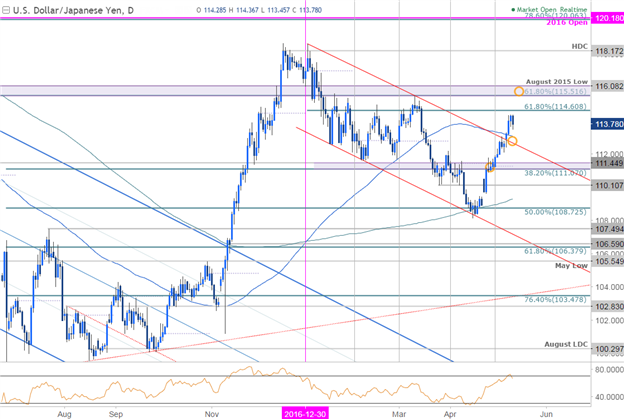This screenshot has height=419, width=624.
Task: Select the 110.107 price axis tag
Action: [608, 185]
